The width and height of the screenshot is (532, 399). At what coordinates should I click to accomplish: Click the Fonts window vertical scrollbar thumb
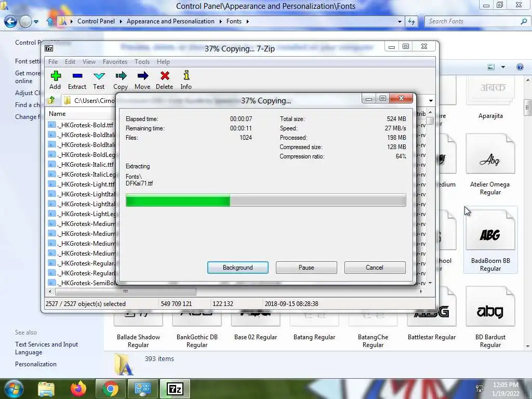point(527,108)
